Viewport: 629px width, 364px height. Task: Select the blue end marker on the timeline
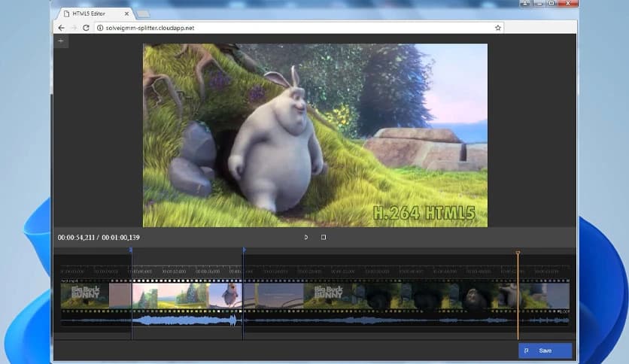pyautogui.click(x=244, y=250)
